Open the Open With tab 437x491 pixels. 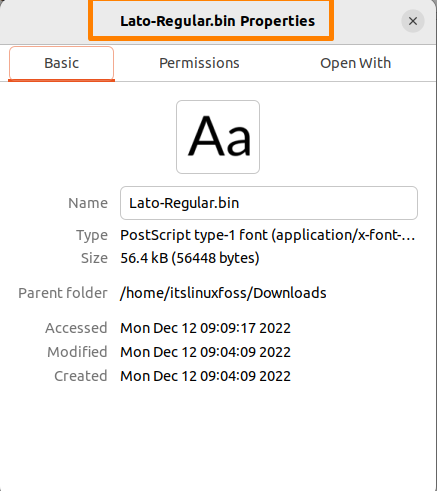pyautogui.click(x=355, y=63)
